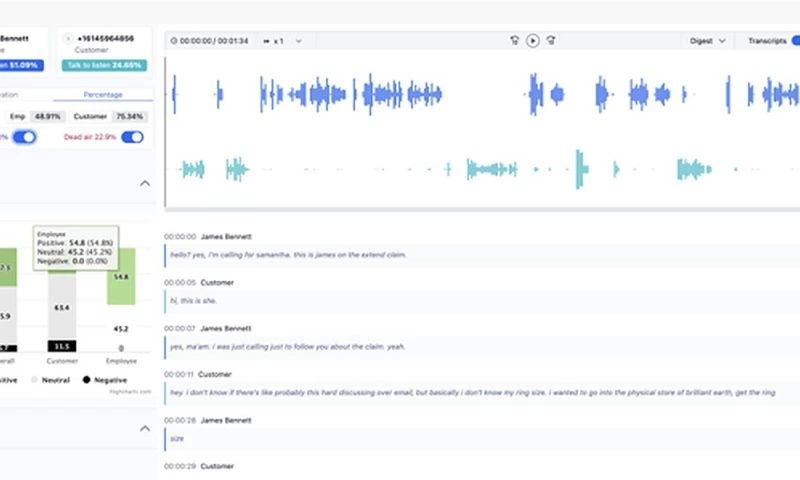Click the Employee green bar labeled 54.8
The height and width of the screenshot is (480, 800).
(121, 276)
